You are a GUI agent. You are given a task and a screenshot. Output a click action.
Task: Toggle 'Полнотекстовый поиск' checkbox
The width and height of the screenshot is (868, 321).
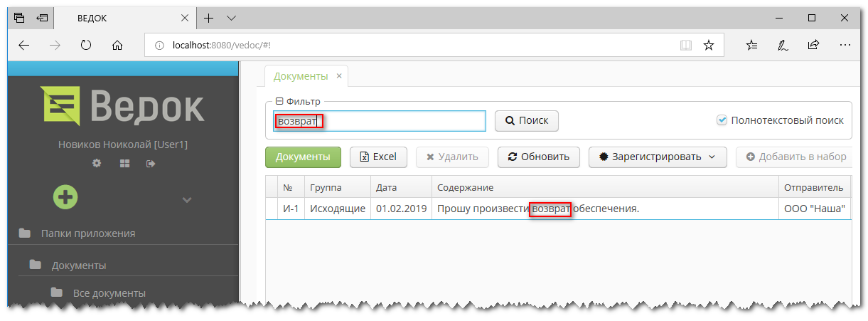[722, 120]
